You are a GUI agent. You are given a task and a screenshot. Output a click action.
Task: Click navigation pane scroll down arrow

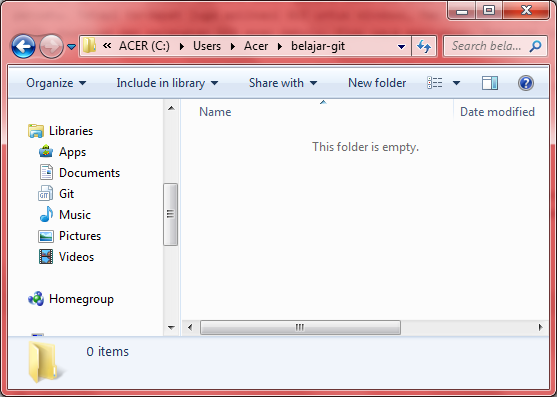pyautogui.click(x=171, y=327)
